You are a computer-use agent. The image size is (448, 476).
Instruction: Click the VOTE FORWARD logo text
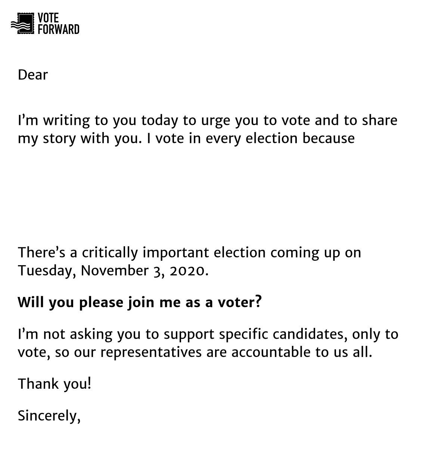coord(59,24)
